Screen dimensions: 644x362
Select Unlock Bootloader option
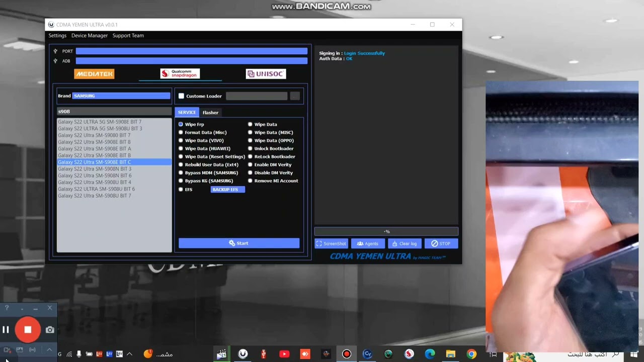click(x=271, y=148)
